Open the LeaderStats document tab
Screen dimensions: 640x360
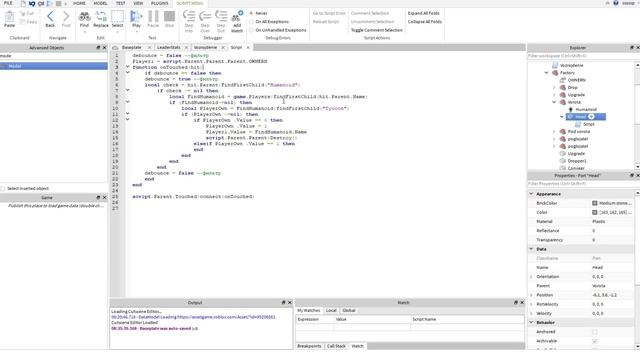pos(169,47)
